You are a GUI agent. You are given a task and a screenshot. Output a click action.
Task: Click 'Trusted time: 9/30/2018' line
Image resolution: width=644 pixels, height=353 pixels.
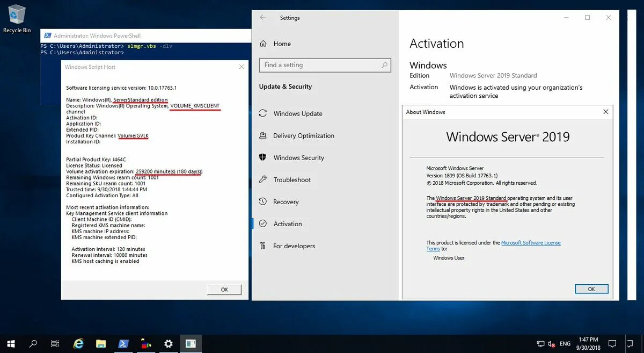click(x=106, y=189)
